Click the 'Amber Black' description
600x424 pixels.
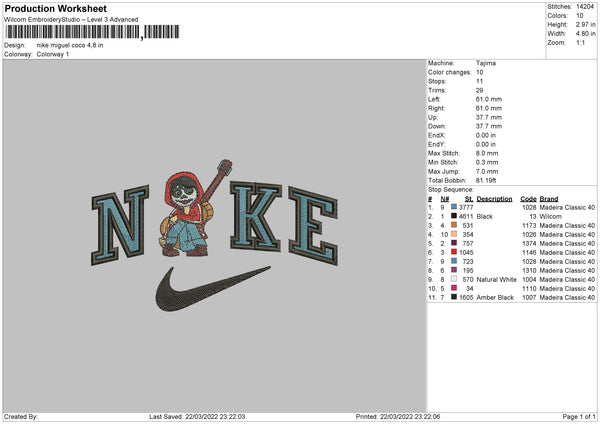tap(495, 297)
